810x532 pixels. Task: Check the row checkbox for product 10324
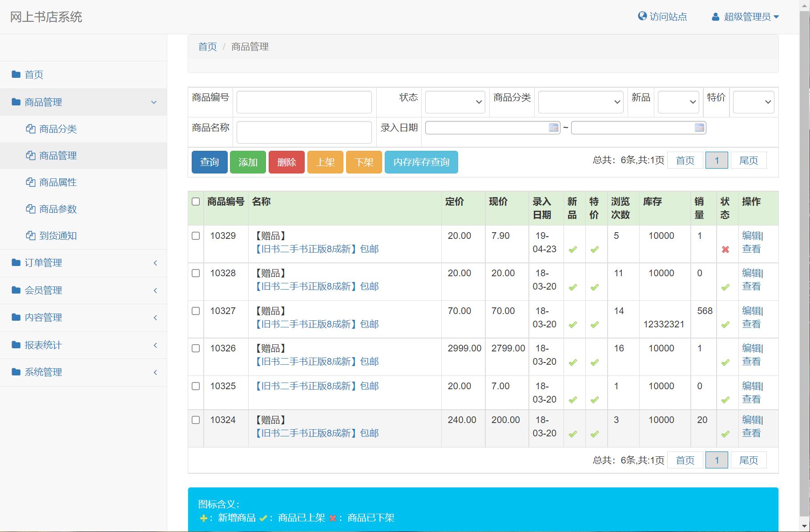pyautogui.click(x=196, y=420)
